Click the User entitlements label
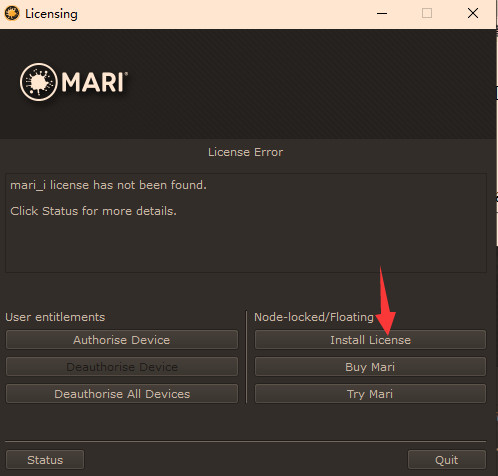 point(55,317)
